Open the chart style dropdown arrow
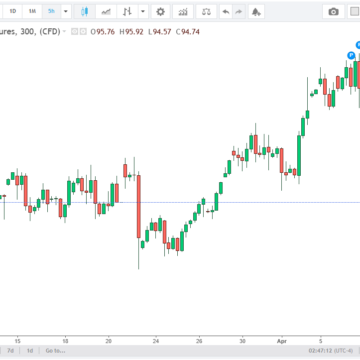The image size is (360, 360). coord(143,12)
